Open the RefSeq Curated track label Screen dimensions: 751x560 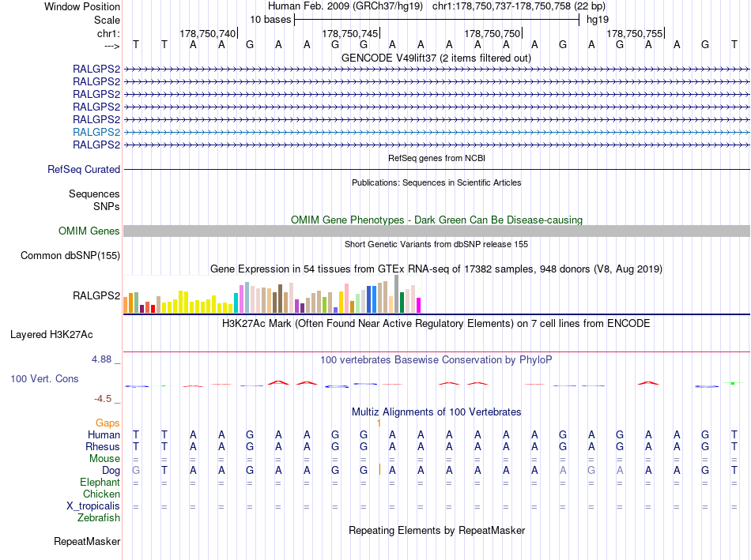[84, 169]
